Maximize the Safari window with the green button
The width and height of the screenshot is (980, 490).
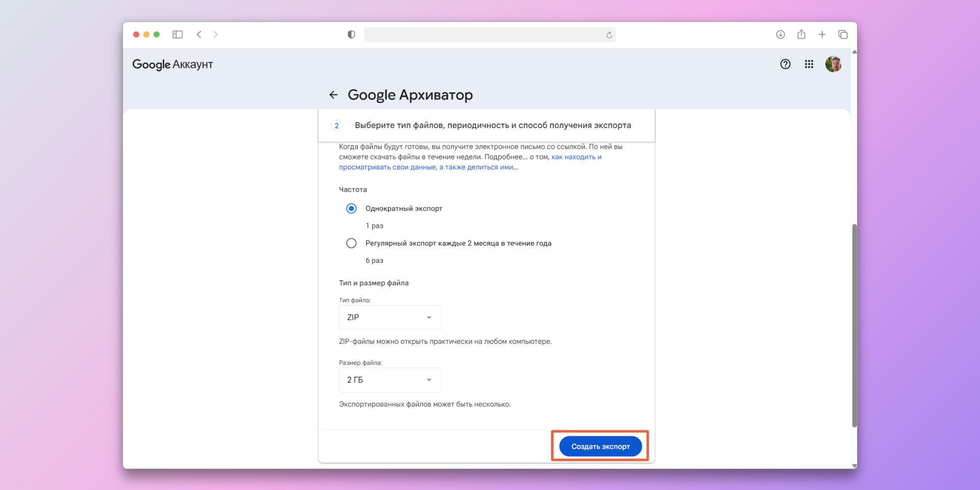(157, 35)
